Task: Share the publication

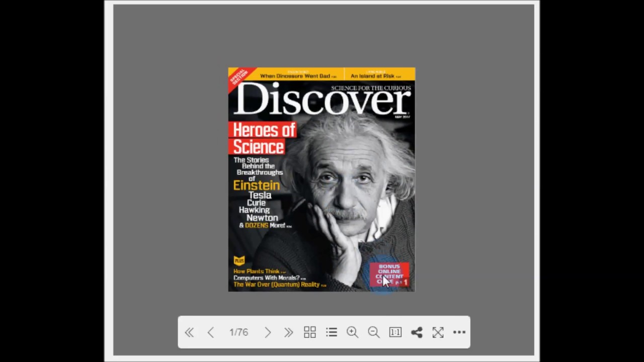Action: (x=417, y=332)
